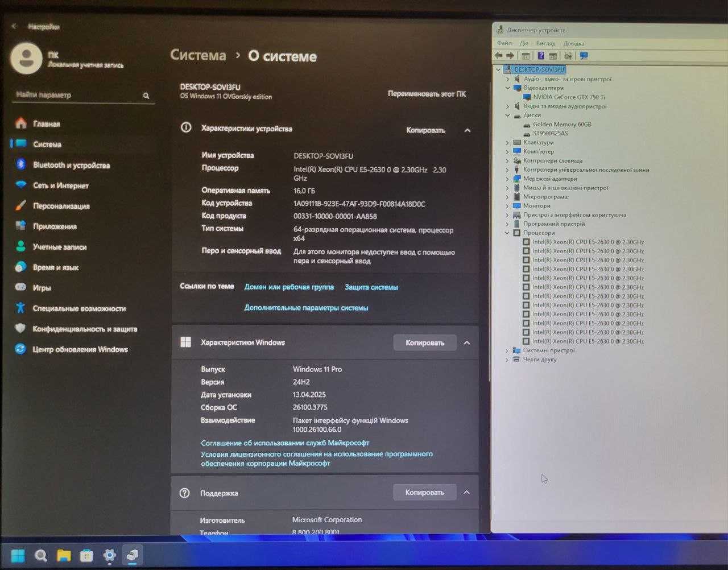The height and width of the screenshot is (570, 728).
Task: Expand the Клавіатури tree node
Action: click(507, 142)
